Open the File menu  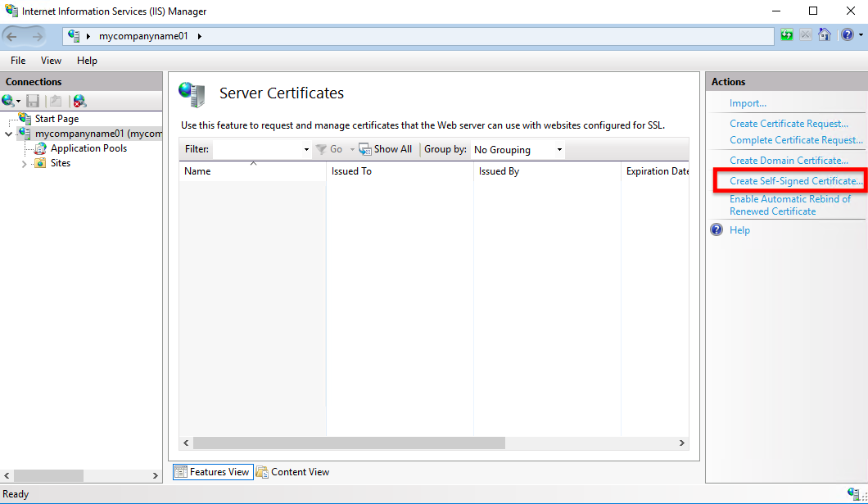click(18, 61)
